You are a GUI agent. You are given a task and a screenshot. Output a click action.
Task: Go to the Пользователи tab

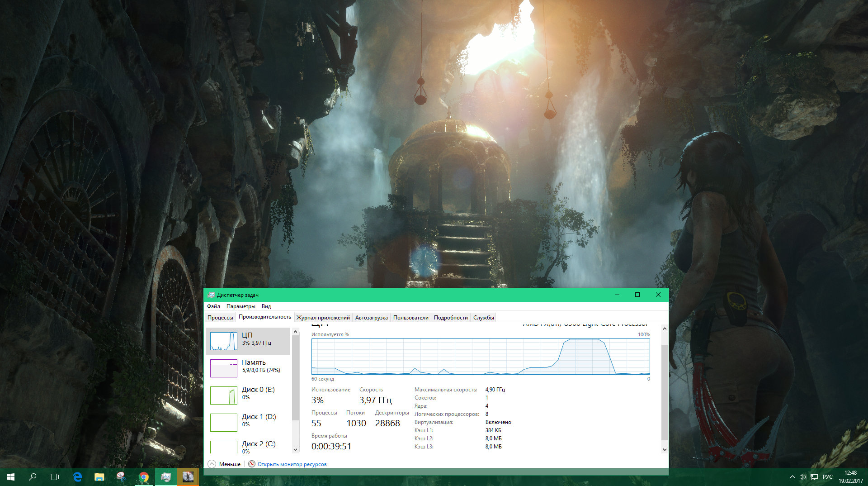pos(411,318)
